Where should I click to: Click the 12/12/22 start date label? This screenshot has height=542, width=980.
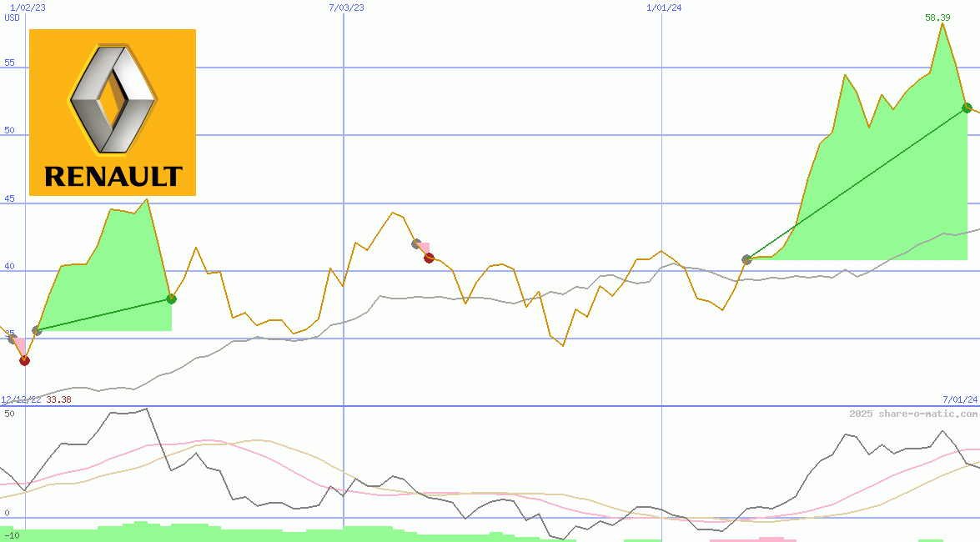point(21,400)
